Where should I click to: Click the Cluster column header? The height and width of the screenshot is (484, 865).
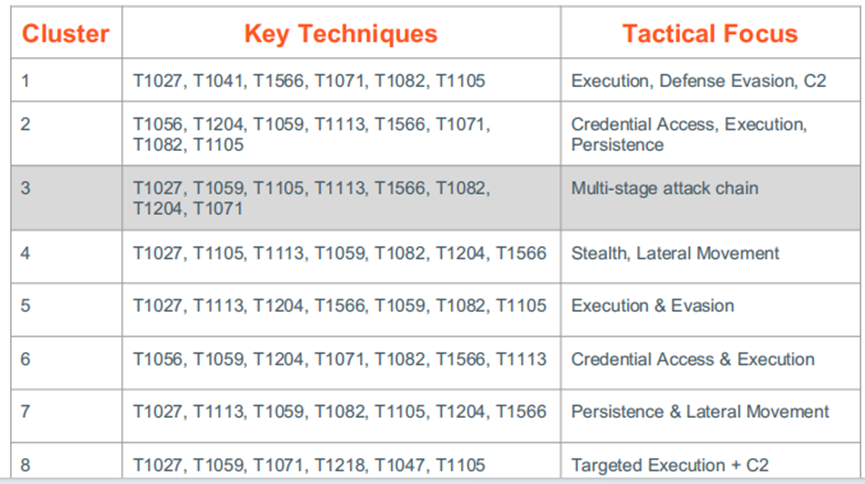coord(66,34)
